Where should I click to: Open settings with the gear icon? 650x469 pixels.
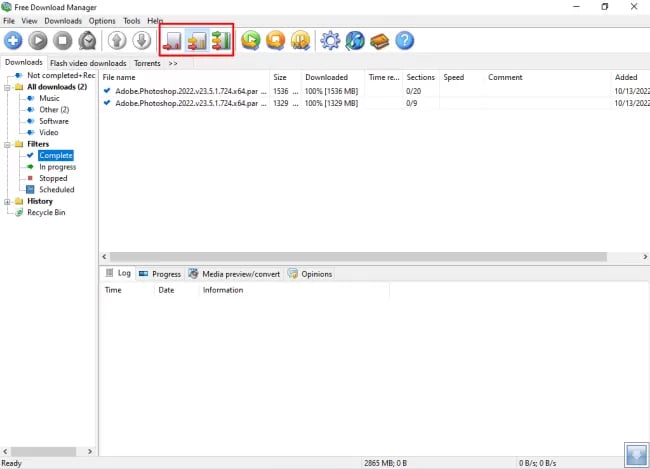330,41
